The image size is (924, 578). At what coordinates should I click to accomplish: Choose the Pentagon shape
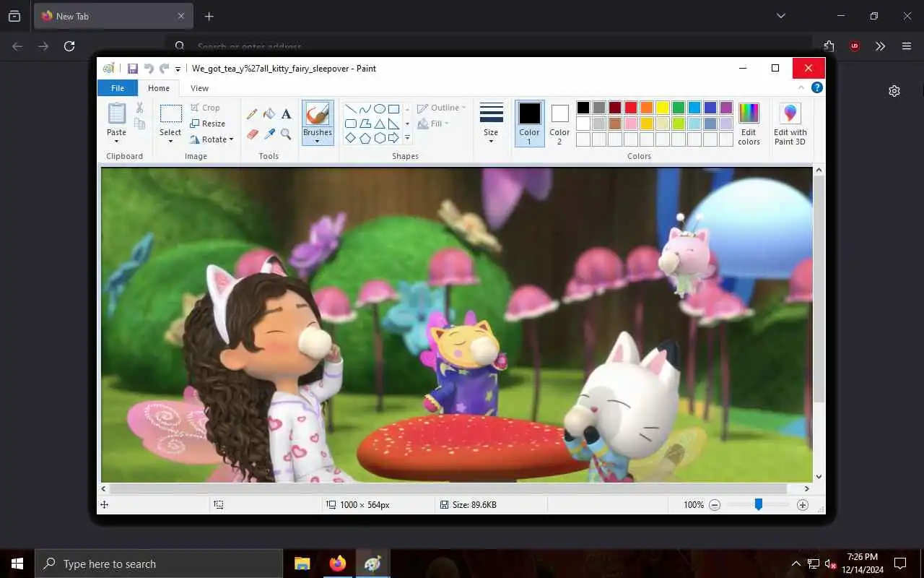click(365, 138)
